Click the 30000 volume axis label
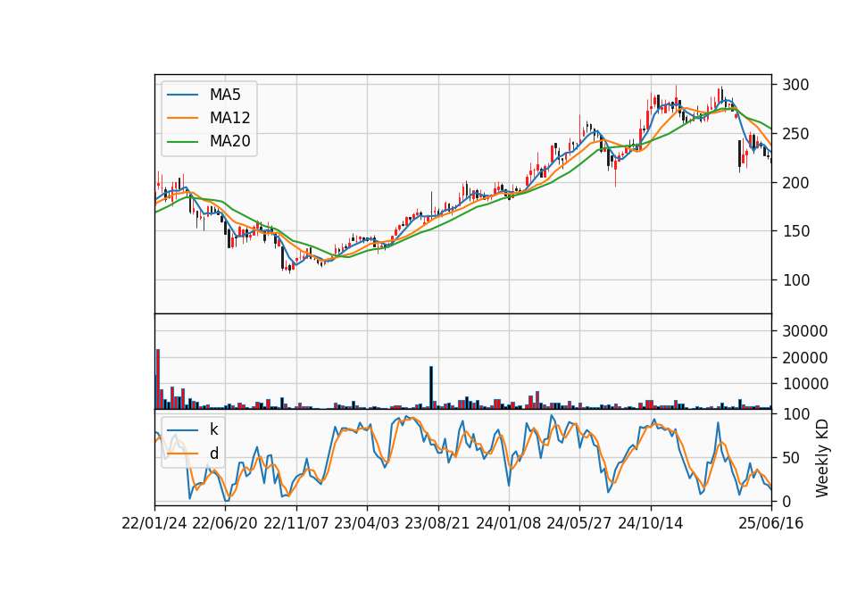This screenshot has width=857, height=616. [804, 331]
